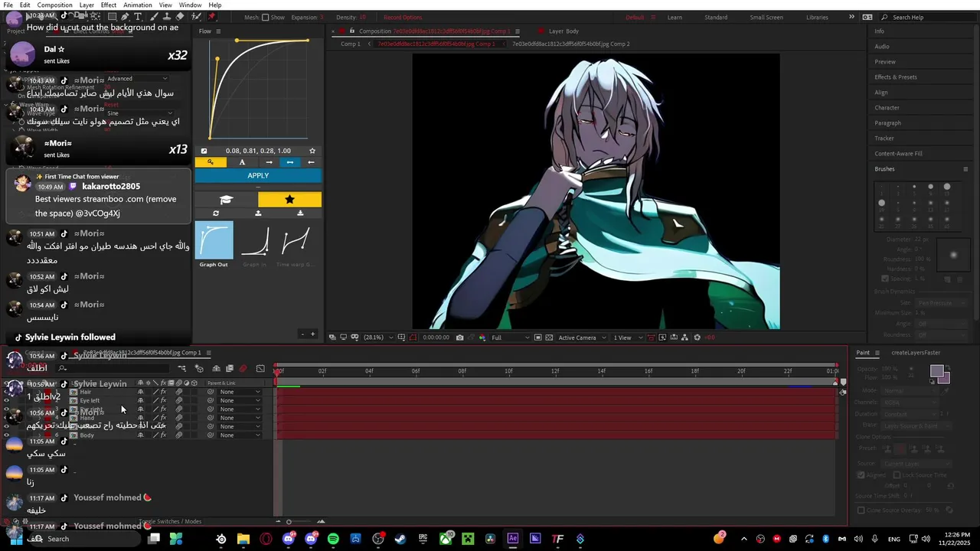Screen dimensions: 980x551
Task: Click the import presets upload icon
Action: (x=258, y=214)
